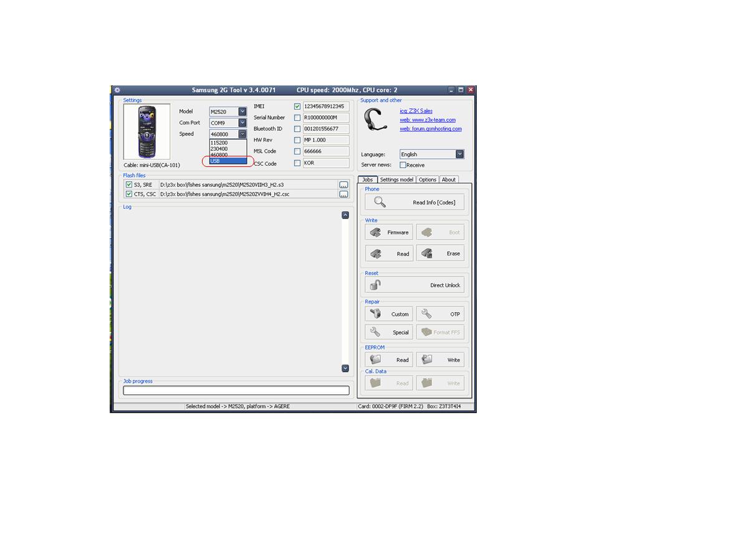Click the Job progress bar
The height and width of the screenshot is (534, 756).
tap(236, 391)
